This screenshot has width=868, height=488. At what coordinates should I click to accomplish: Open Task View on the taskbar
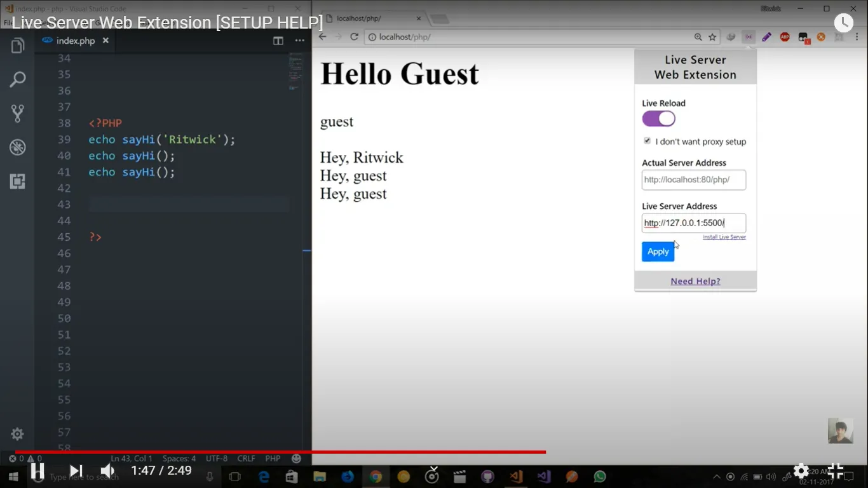235,477
